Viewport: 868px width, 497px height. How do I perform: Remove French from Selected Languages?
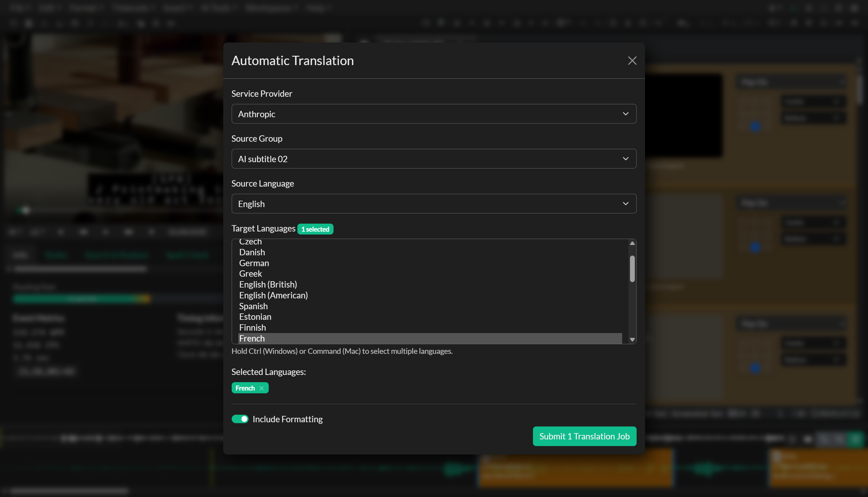click(x=261, y=388)
